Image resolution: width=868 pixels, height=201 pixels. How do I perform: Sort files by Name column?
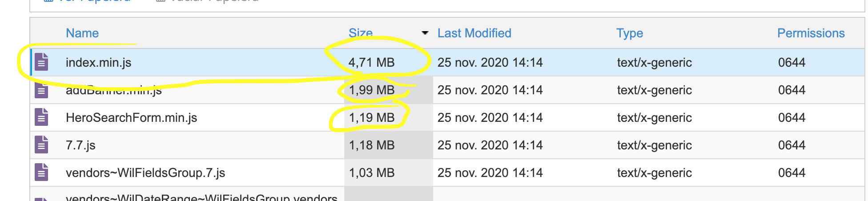[82, 33]
